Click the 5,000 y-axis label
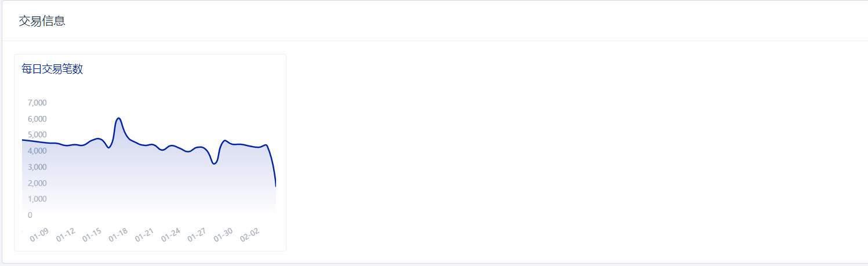868x266 pixels. point(37,135)
